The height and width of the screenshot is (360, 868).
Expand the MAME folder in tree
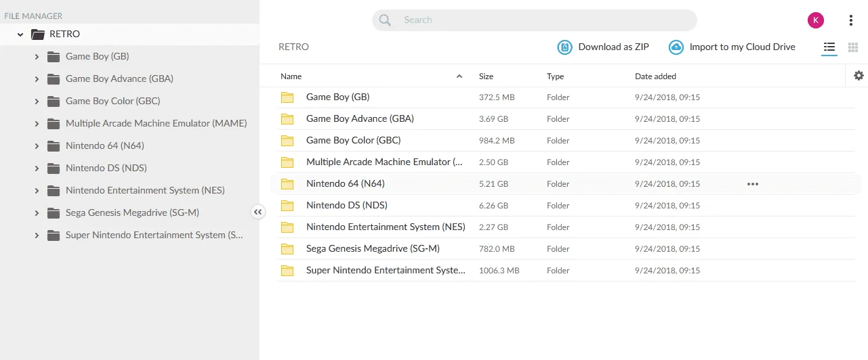(37, 124)
